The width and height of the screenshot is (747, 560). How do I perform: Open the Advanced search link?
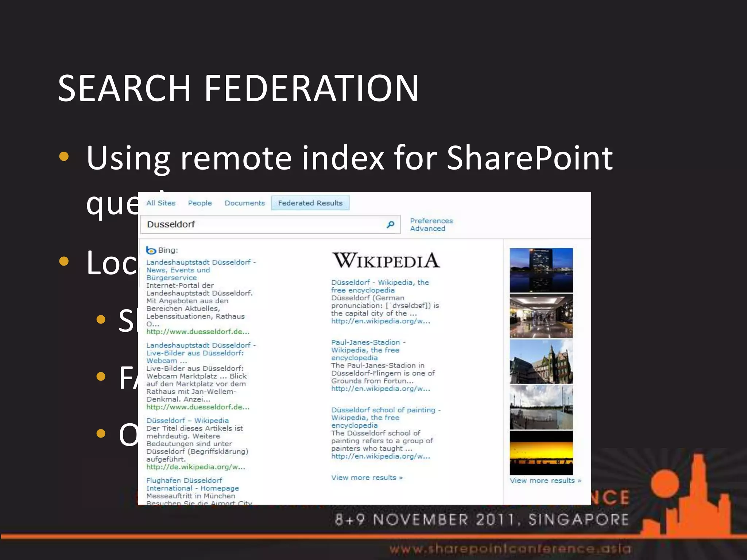click(x=427, y=229)
